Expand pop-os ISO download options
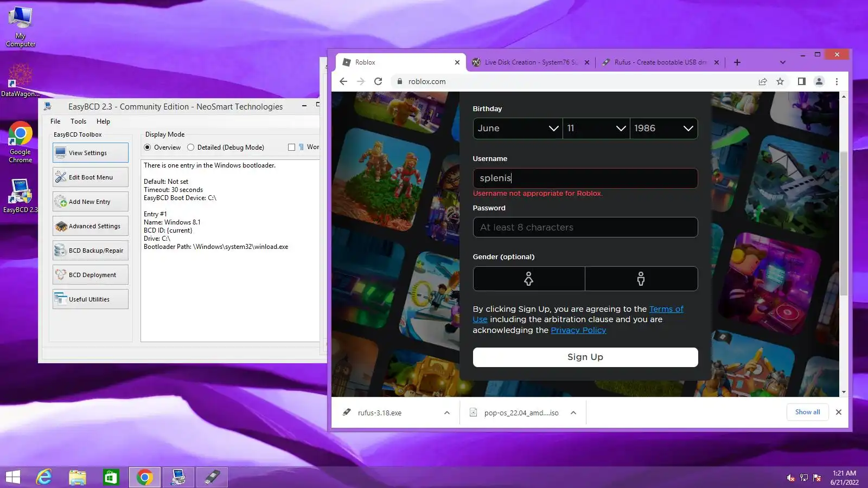This screenshot has width=868, height=488. [x=573, y=413]
